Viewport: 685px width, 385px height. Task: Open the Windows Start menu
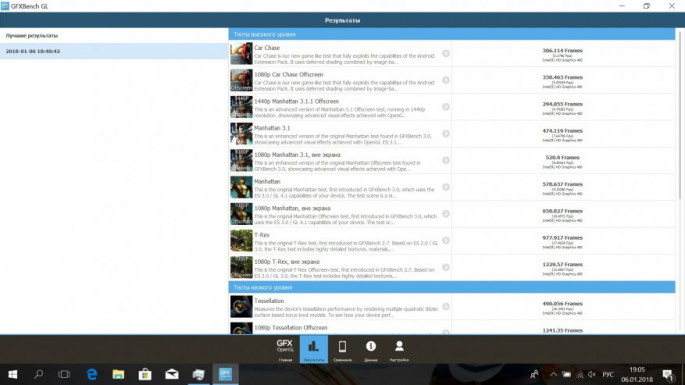12,375
